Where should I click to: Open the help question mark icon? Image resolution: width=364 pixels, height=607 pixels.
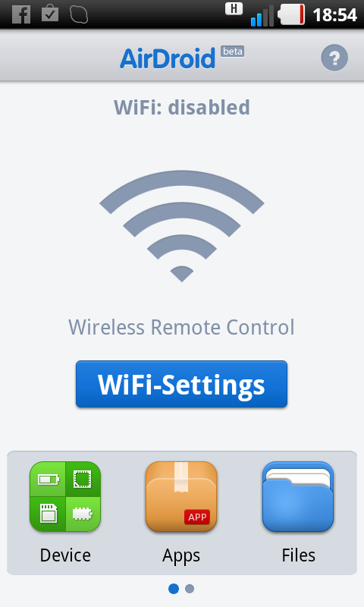tap(334, 58)
